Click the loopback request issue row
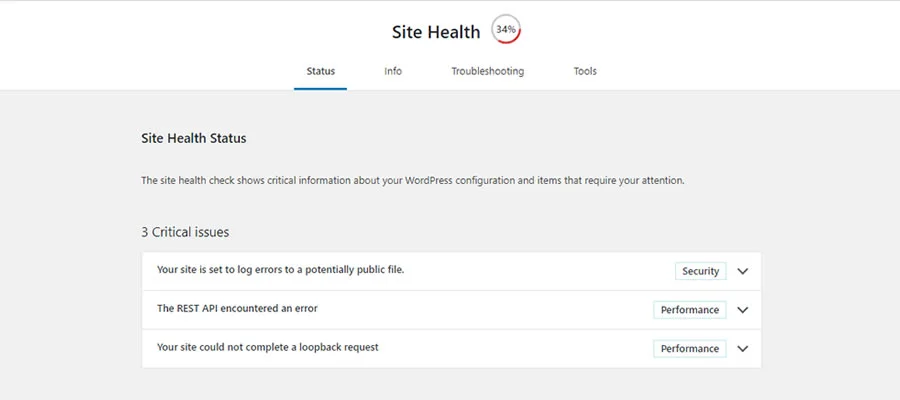The height and width of the screenshot is (400, 900). click(x=451, y=348)
